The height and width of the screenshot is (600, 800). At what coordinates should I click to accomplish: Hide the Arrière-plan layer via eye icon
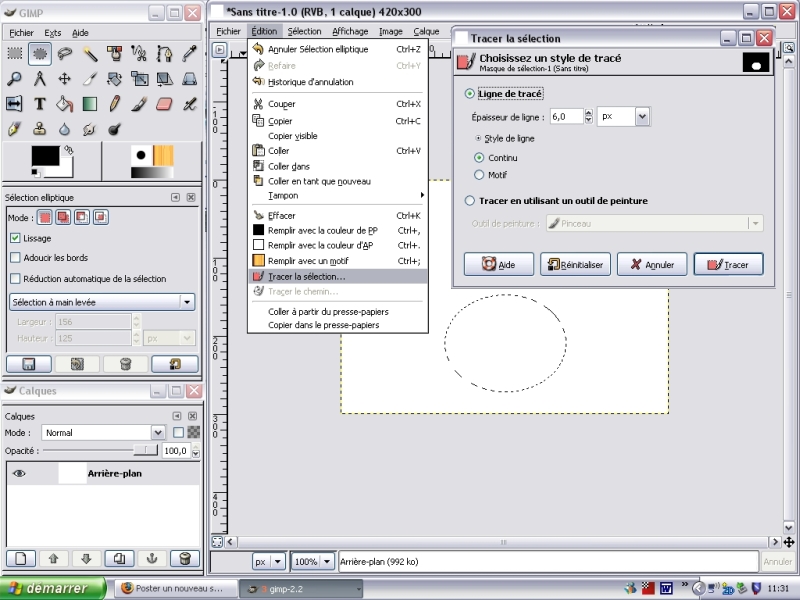pyautogui.click(x=19, y=473)
